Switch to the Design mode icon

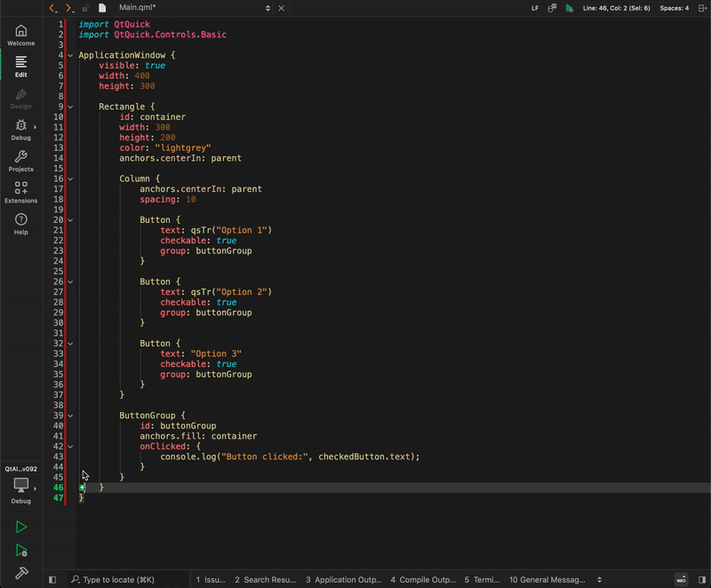click(20, 99)
